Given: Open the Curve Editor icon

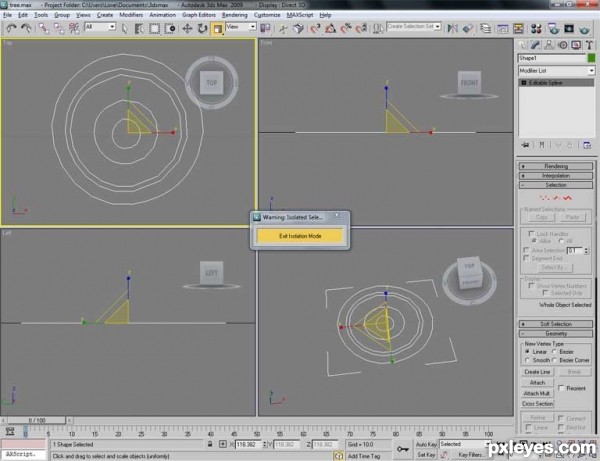Looking at the screenshot, I should [502, 29].
